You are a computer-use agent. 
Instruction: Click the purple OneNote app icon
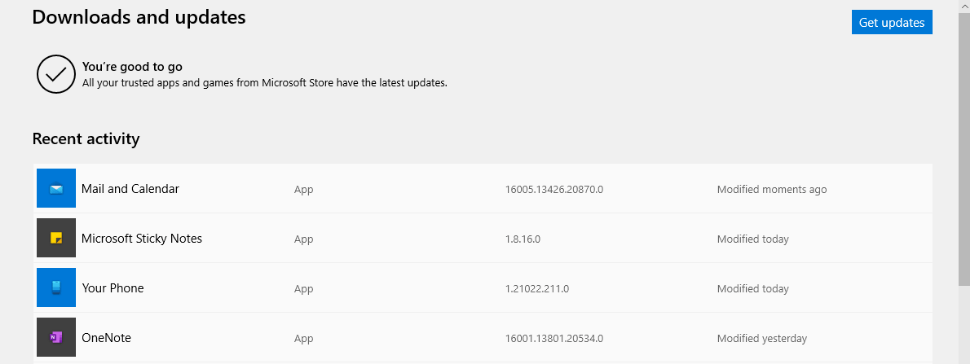(56, 337)
